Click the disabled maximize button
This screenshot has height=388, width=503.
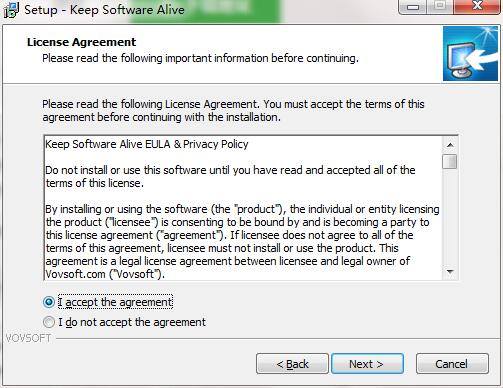[440, 6]
